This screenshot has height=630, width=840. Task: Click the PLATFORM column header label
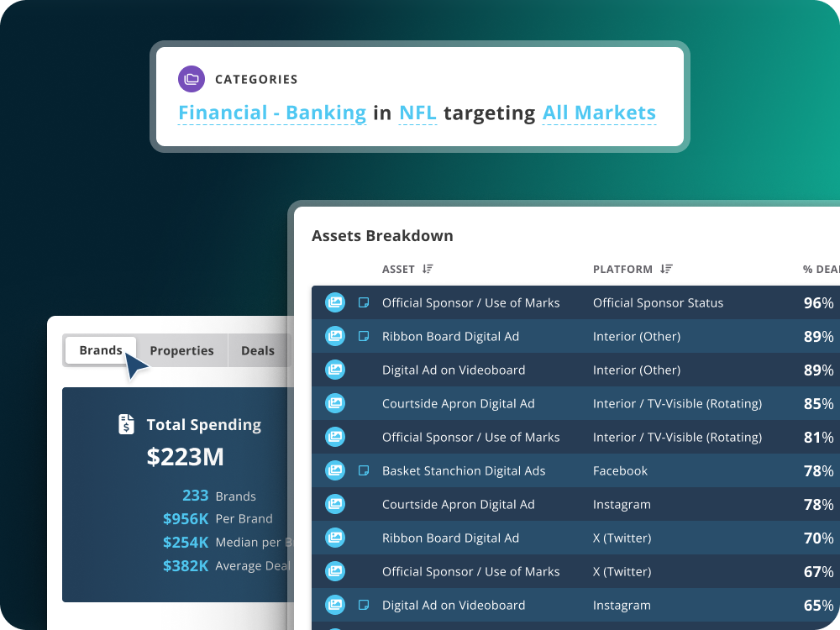click(622, 269)
